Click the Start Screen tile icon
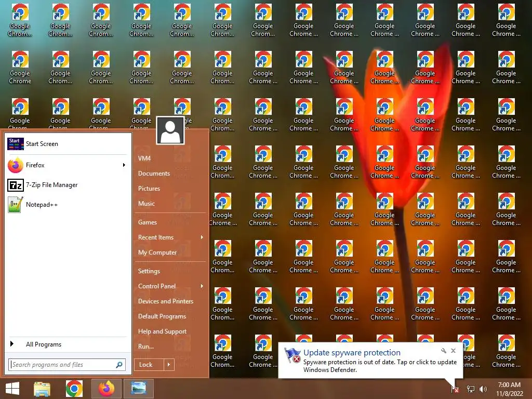The image size is (532, 399). pos(16,144)
